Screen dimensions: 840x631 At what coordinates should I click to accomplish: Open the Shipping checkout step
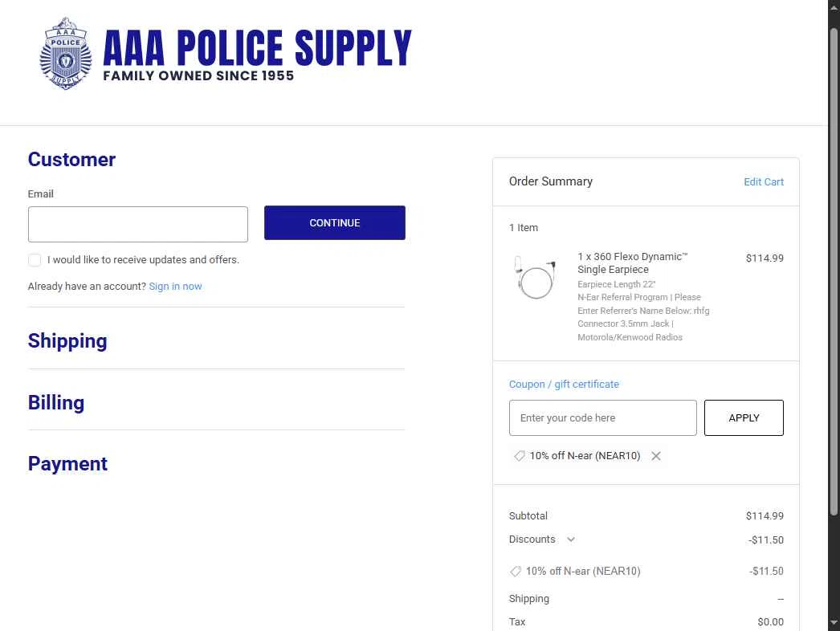67,340
